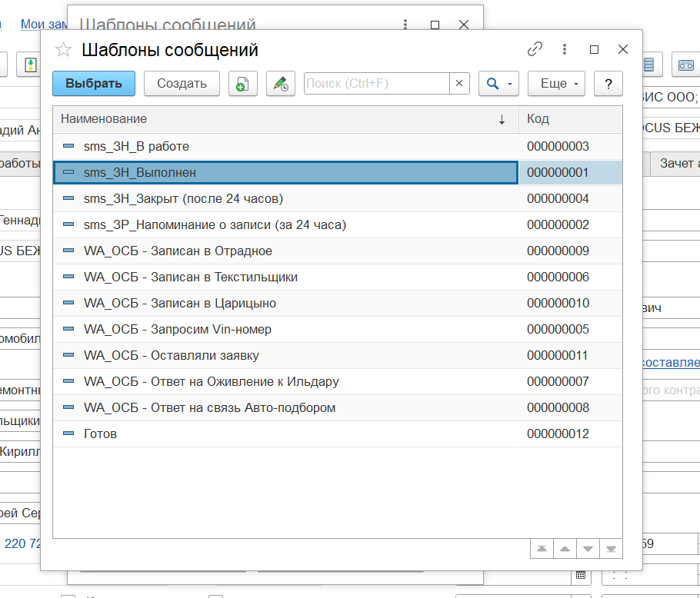700x598 pixels.
Task: Open the three-dot window options menu
Action: [x=565, y=49]
